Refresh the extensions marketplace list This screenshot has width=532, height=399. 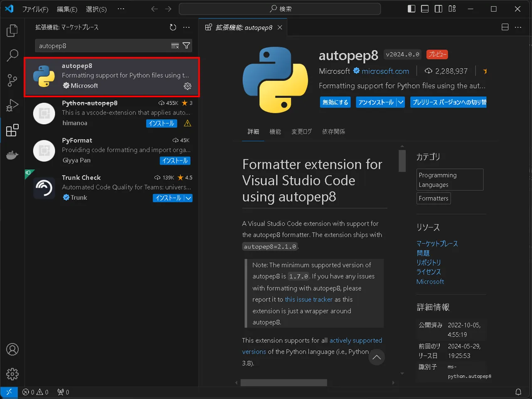pos(173,27)
